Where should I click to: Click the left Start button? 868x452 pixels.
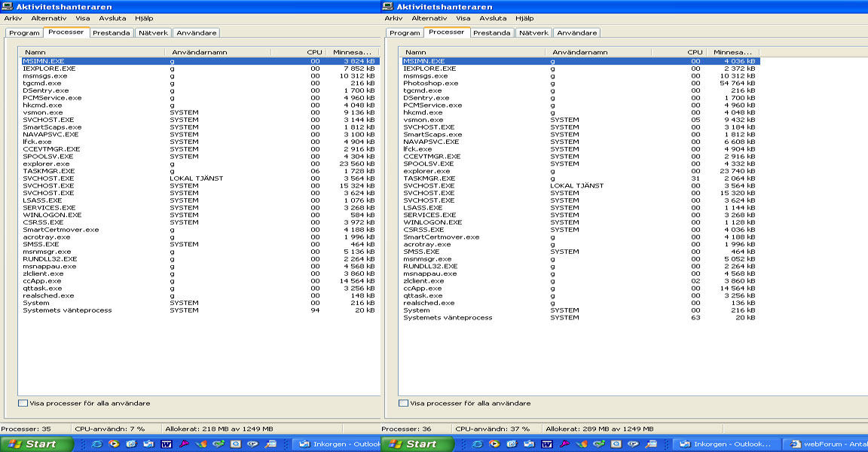point(36,444)
